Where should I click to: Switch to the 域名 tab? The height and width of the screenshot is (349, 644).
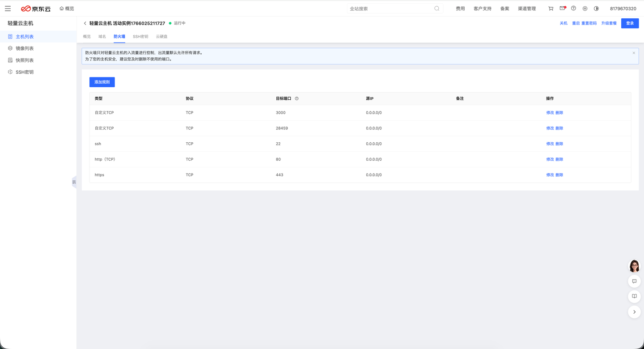pos(102,36)
